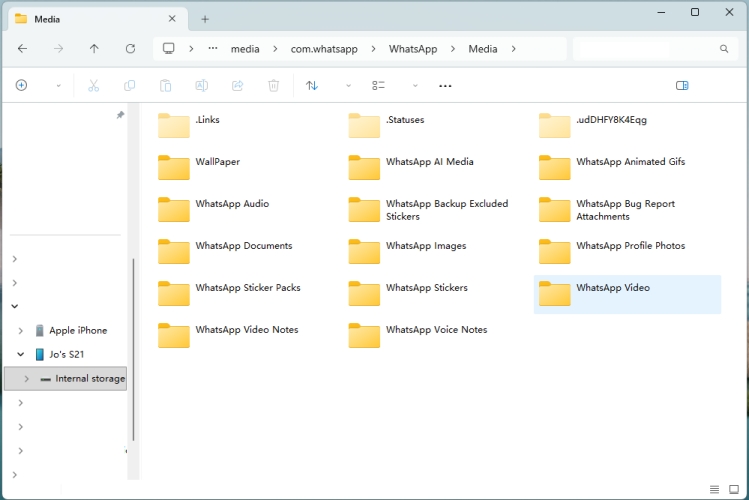Click the Paste clipboard icon
This screenshot has height=500, width=749.
(166, 86)
